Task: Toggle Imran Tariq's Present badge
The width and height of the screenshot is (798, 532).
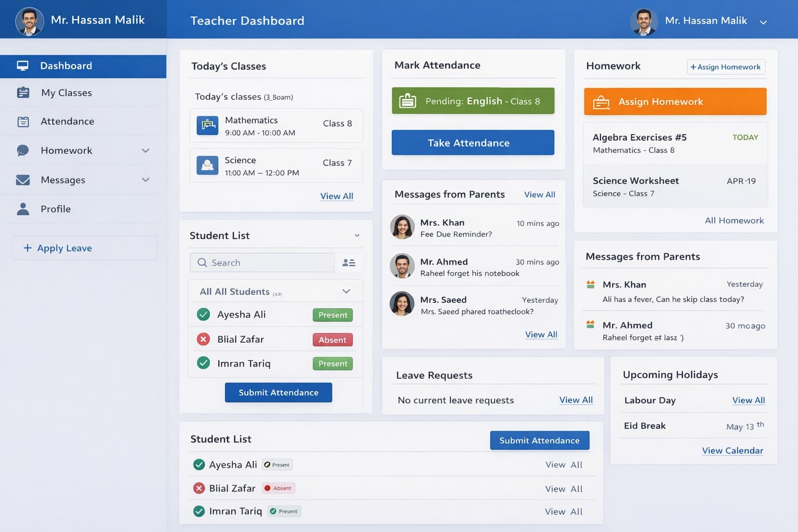Action: pos(332,364)
